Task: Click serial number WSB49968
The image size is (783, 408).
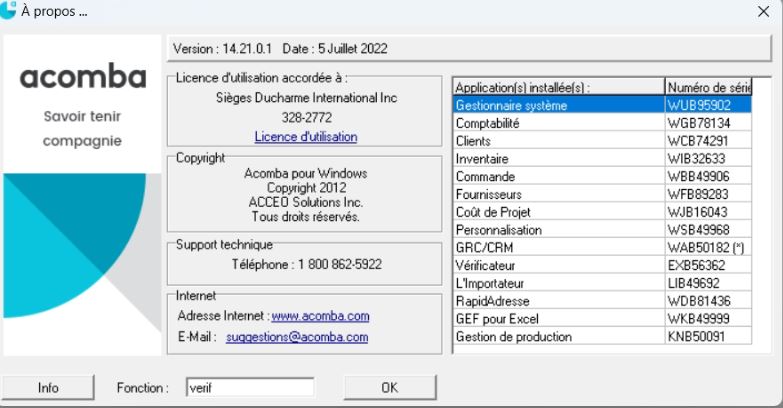Action: [x=699, y=230]
